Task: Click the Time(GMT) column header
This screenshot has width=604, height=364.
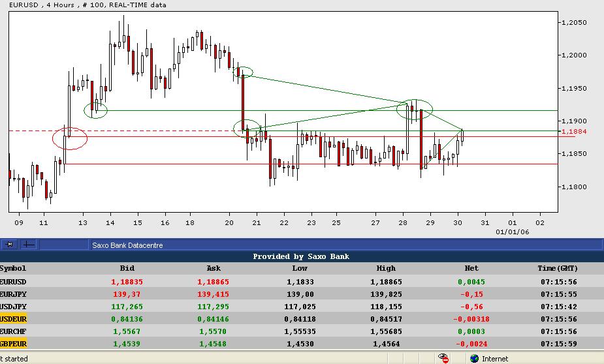Action: [x=558, y=268]
